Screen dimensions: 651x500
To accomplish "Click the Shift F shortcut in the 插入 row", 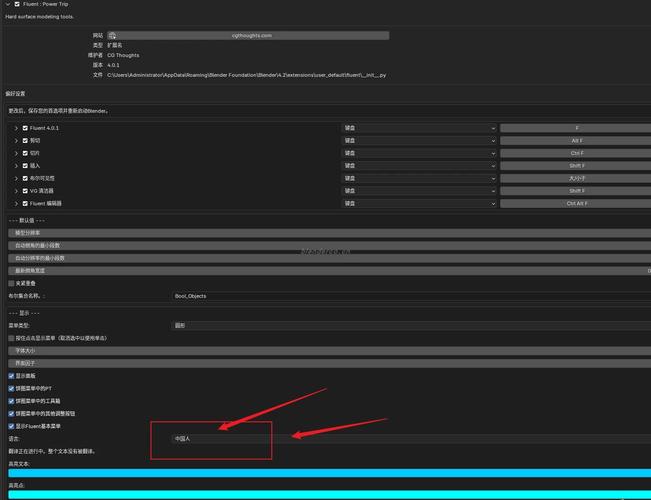I will point(576,166).
